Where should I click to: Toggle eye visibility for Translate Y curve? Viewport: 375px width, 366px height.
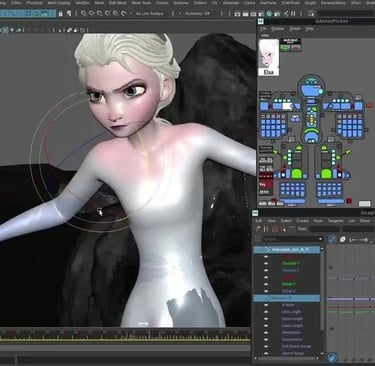(x=266, y=263)
